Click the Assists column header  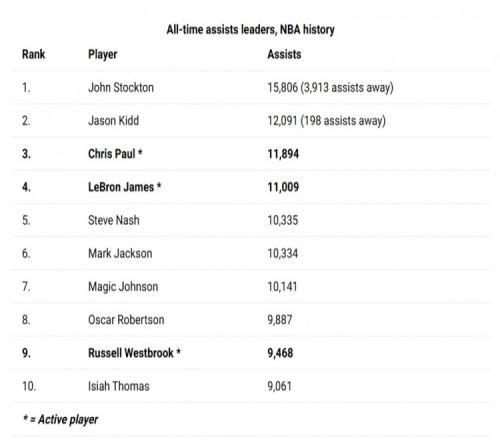[x=284, y=54]
